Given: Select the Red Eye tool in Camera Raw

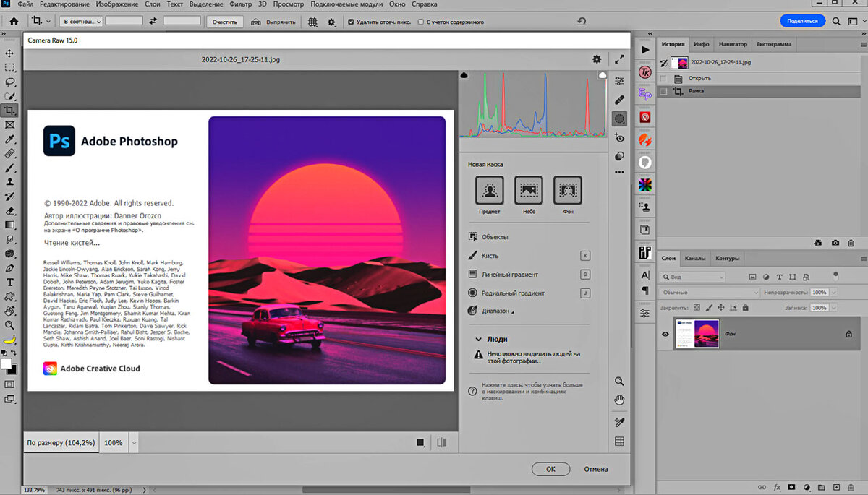Looking at the screenshot, I should 620,137.
